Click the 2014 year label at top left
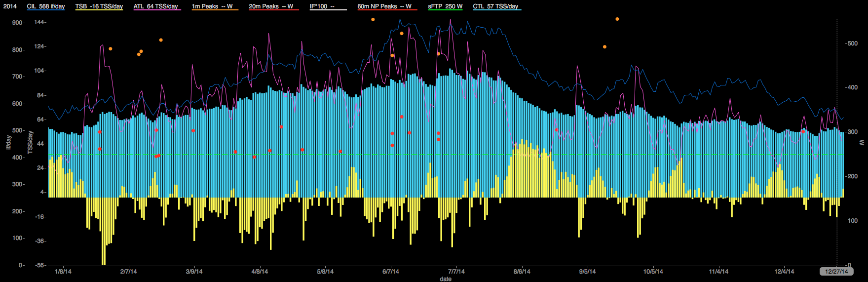Image resolution: width=868 pixels, height=282 pixels. click(x=10, y=6)
